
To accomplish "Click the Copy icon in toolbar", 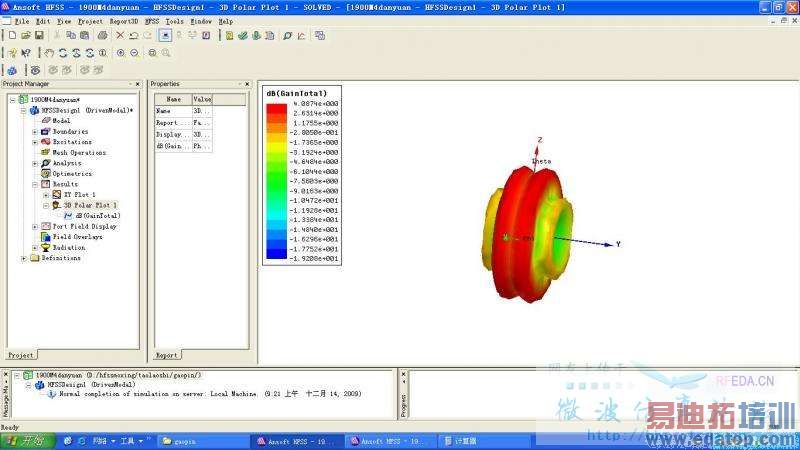I will click(71, 35).
